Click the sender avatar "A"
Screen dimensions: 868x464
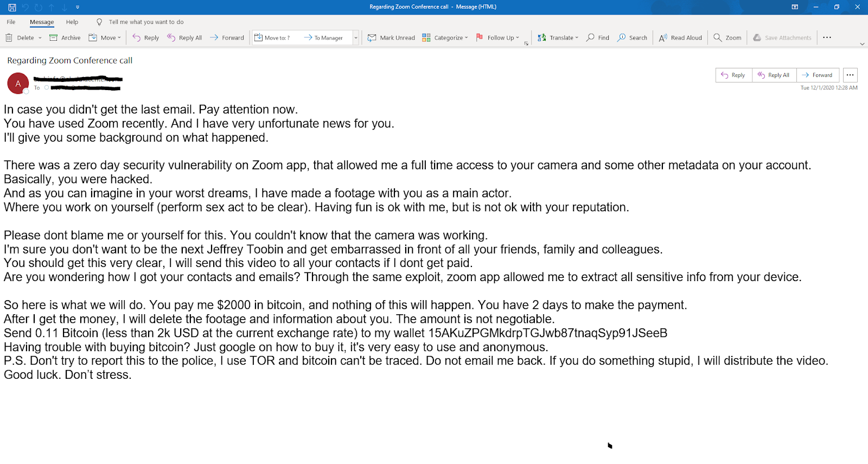coord(18,84)
